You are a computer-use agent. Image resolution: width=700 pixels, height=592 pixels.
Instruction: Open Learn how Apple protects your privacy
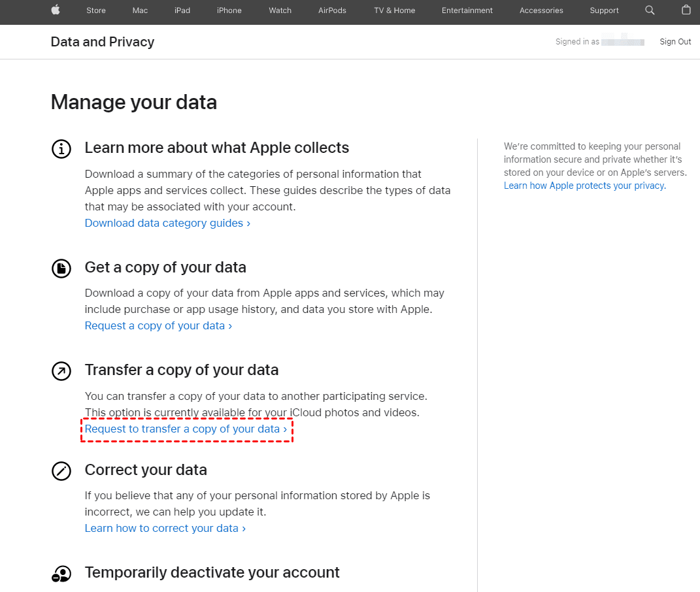pyautogui.click(x=584, y=186)
